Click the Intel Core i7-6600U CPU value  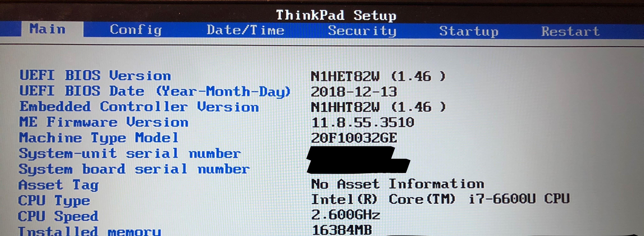[440, 199]
